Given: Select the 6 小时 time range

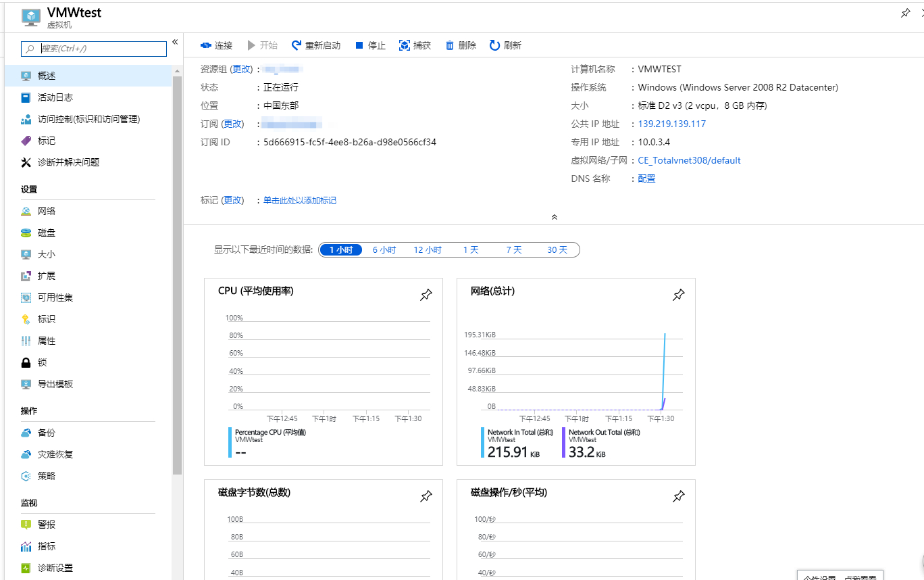Looking at the screenshot, I should (384, 250).
